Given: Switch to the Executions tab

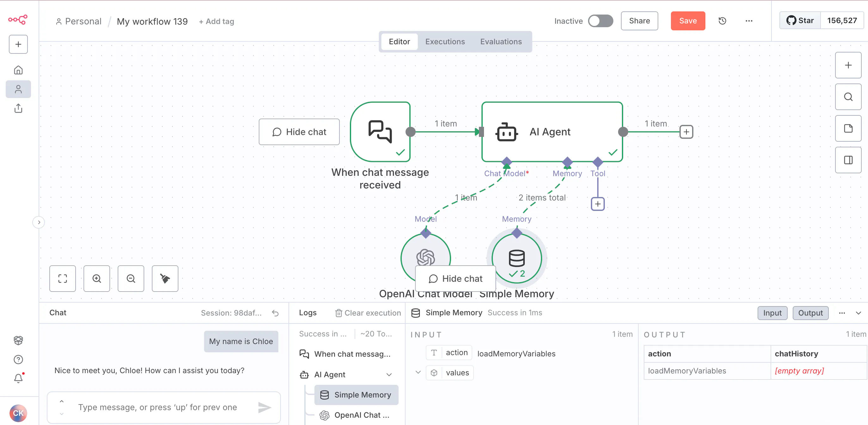Looking at the screenshot, I should pyautogui.click(x=445, y=41).
